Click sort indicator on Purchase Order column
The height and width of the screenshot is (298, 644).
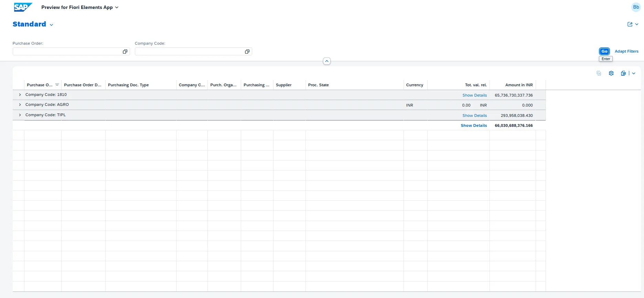[57, 85]
